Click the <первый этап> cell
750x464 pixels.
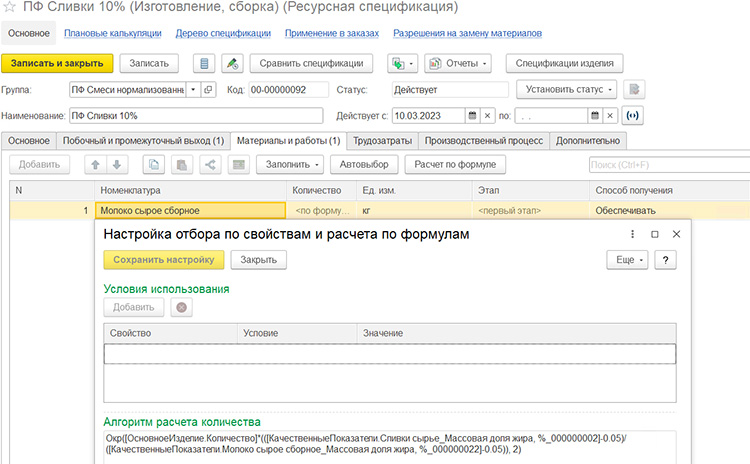point(531,210)
